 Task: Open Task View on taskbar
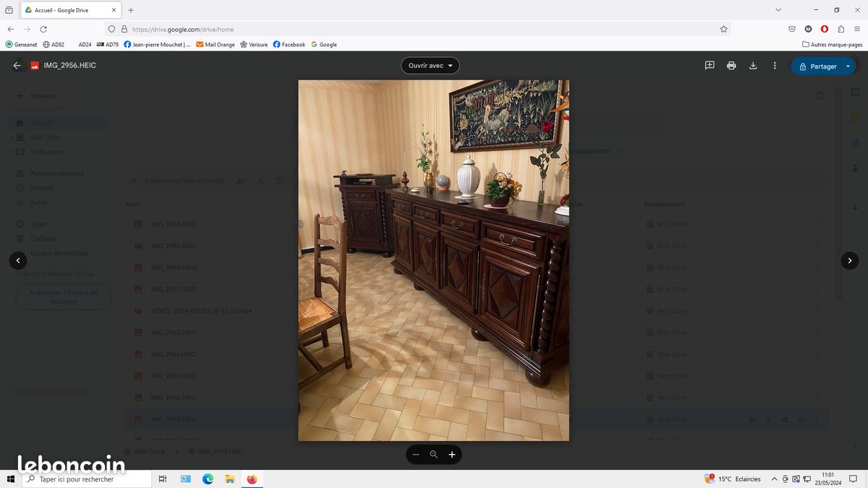pos(163,479)
